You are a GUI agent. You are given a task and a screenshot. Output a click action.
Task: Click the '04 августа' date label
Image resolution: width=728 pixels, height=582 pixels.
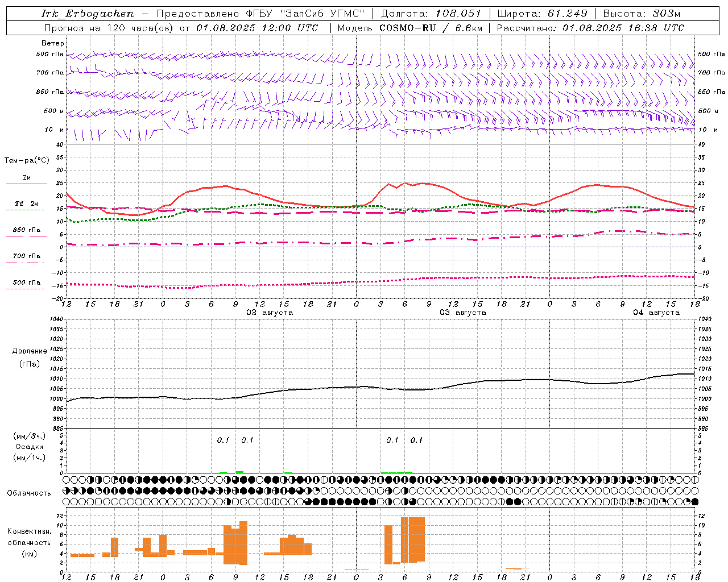[656, 312]
